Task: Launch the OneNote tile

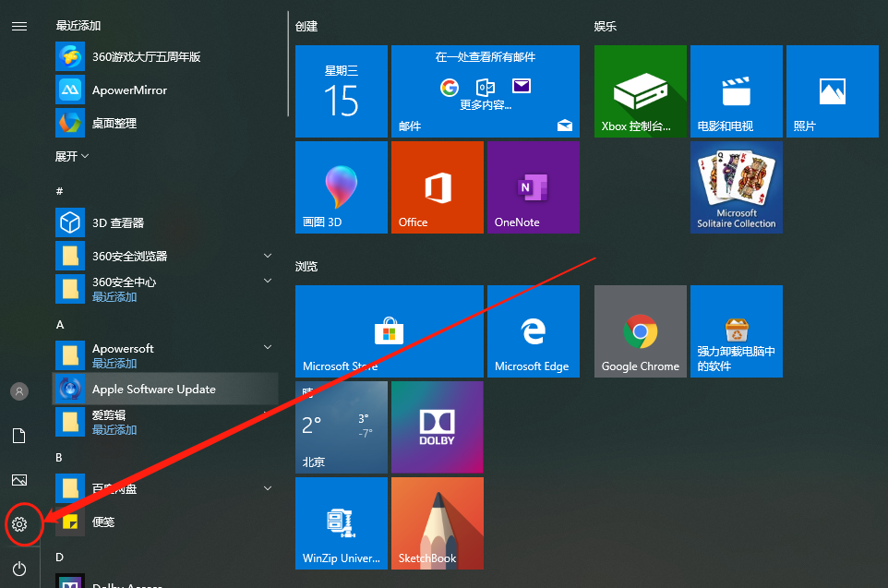Action: click(x=534, y=187)
